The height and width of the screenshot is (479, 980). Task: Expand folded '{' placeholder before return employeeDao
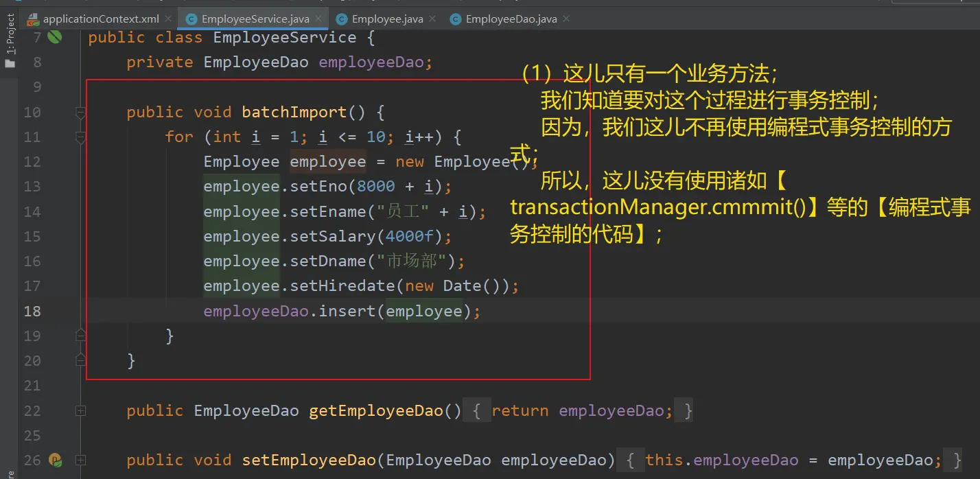(x=478, y=411)
